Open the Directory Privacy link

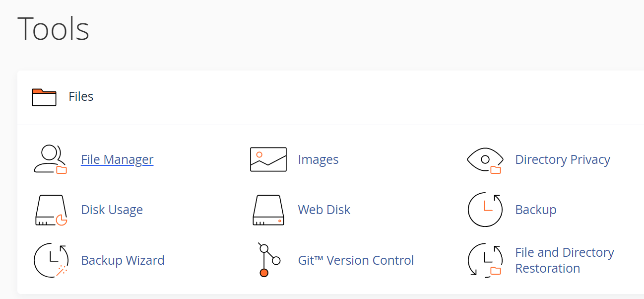pos(563,159)
